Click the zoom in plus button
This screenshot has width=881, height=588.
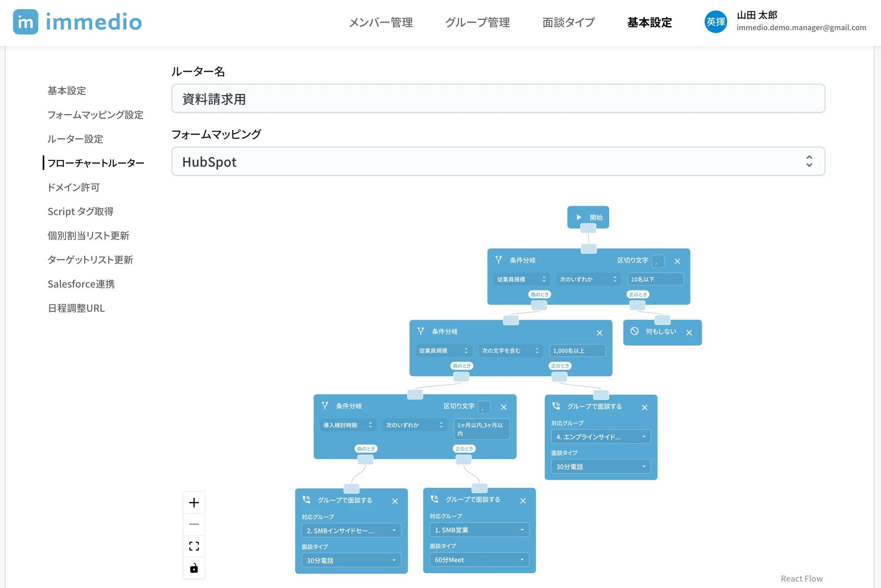194,503
